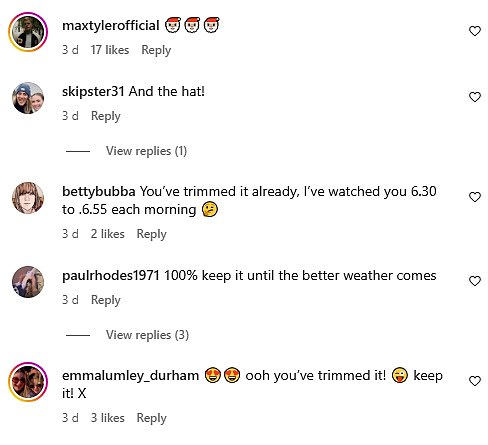Screen dimensions: 488x445
Task: Open skipster31's avatar
Action: click(28, 98)
